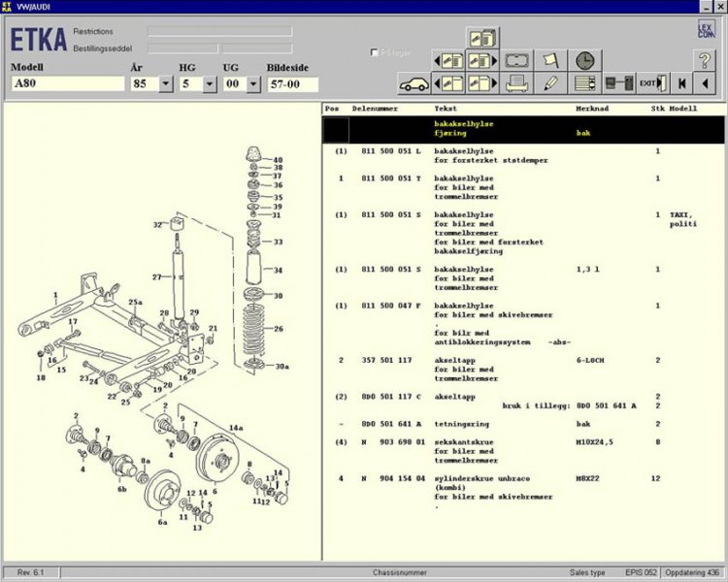This screenshot has height=582, width=728.
Task: Click the car model selection icon
Action: pos(414,83)
